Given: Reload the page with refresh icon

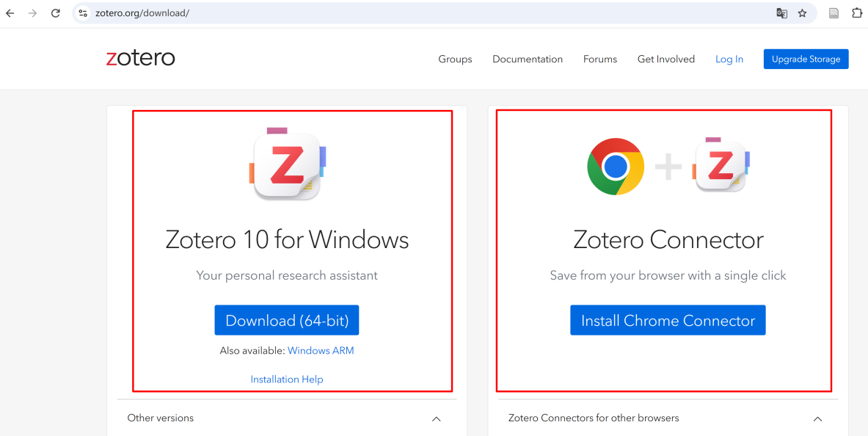Looking at the screenshot, I should 55,13.
